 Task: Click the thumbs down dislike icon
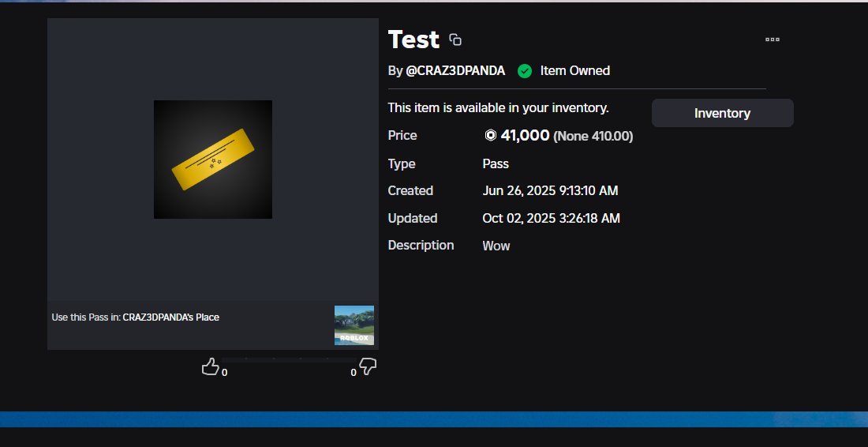click(369, 366)
